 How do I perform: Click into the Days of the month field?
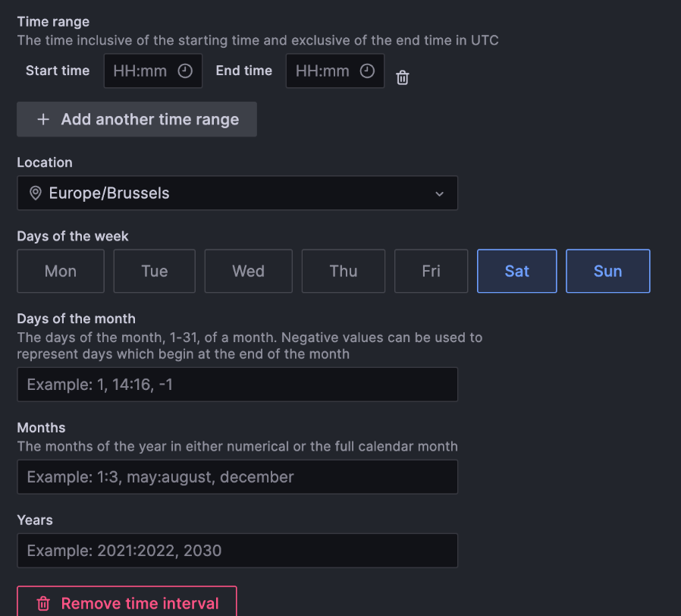[237, 384]
